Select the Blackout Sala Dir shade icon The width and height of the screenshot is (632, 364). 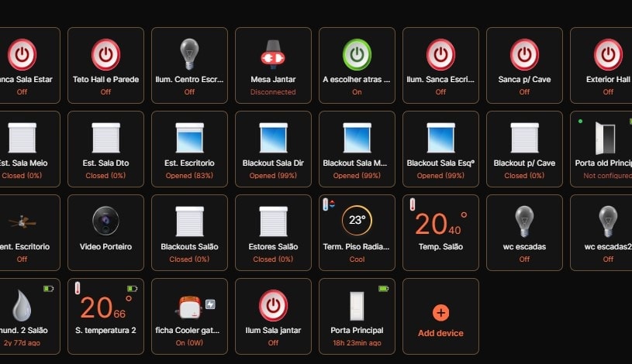(x=273, y=138)
